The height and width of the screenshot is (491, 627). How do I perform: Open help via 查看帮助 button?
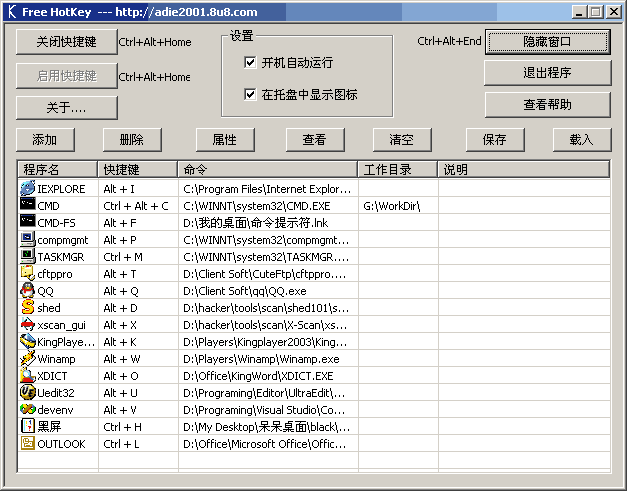(x=548, y=105)
